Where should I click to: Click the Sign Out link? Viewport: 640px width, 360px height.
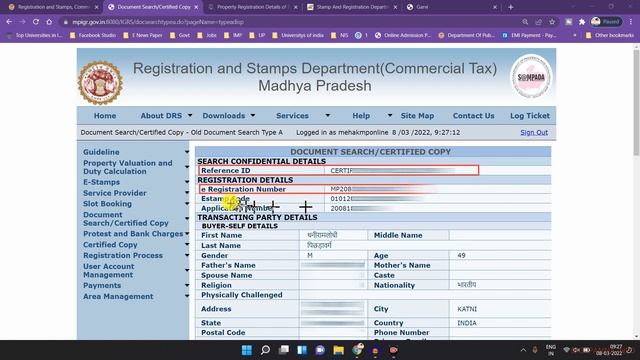click(534, 132)
